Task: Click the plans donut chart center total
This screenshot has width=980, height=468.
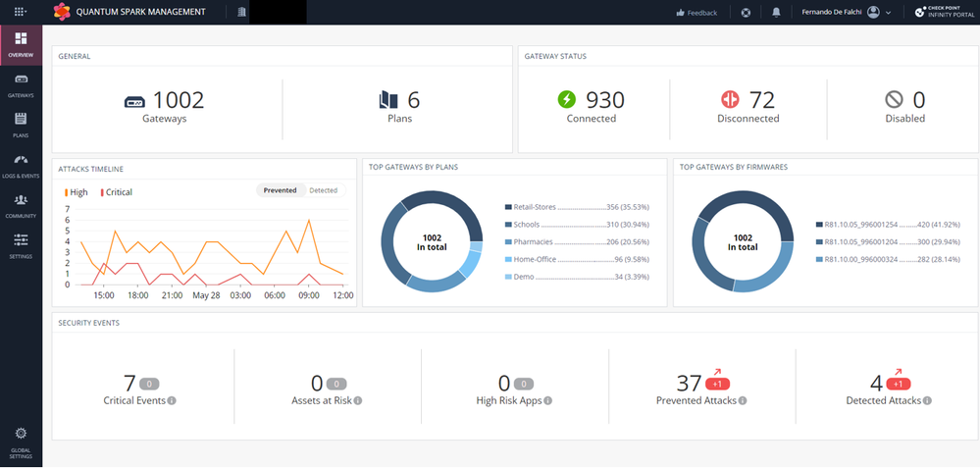Action: [432, 242]
